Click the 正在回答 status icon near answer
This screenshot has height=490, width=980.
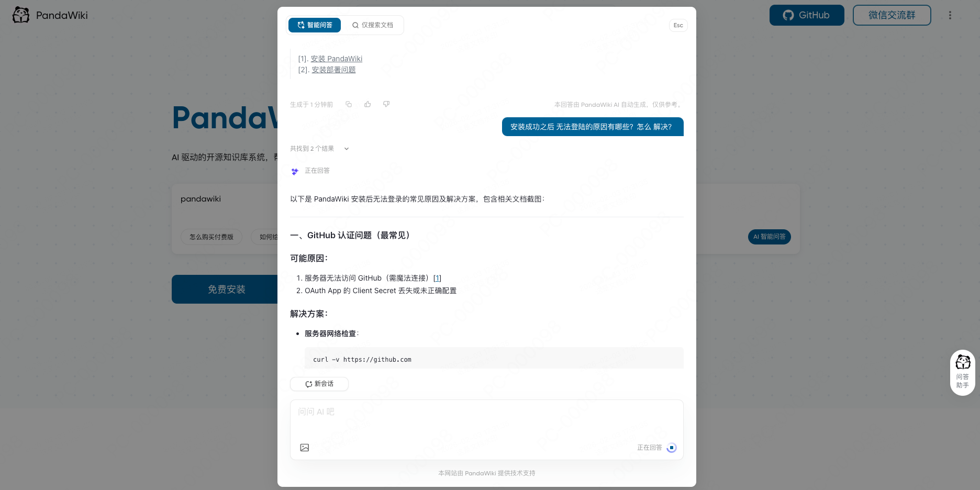295,171
